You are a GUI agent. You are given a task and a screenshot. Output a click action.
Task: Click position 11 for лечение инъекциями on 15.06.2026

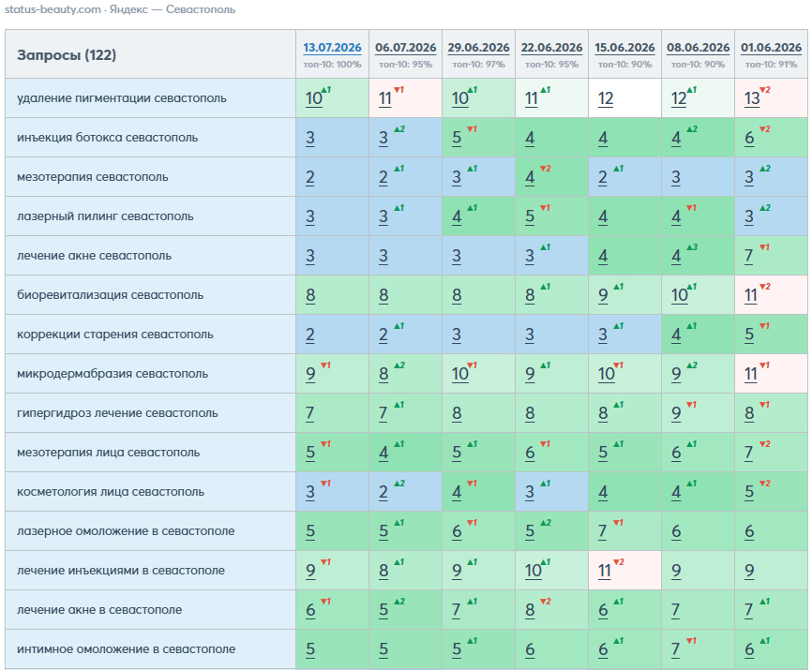605,571
